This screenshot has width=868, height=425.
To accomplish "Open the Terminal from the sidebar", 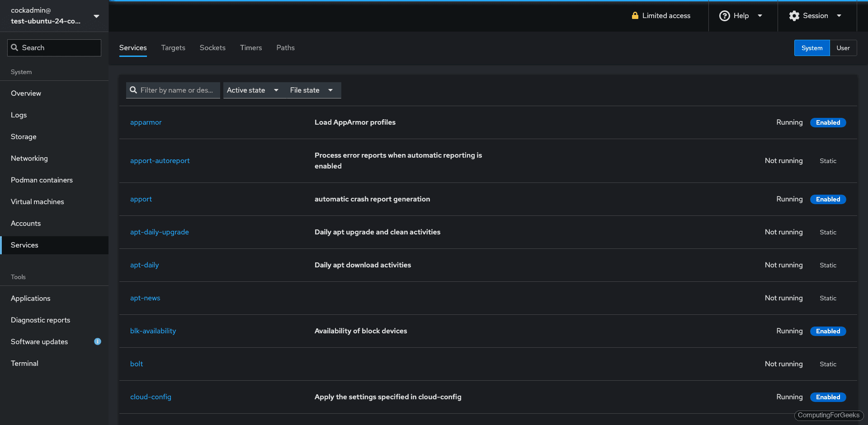I will 24,363.
